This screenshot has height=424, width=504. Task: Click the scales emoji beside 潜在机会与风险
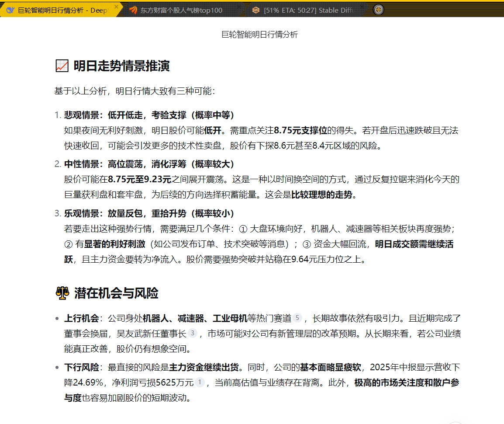pyautogui.click(x=62, y=293)
